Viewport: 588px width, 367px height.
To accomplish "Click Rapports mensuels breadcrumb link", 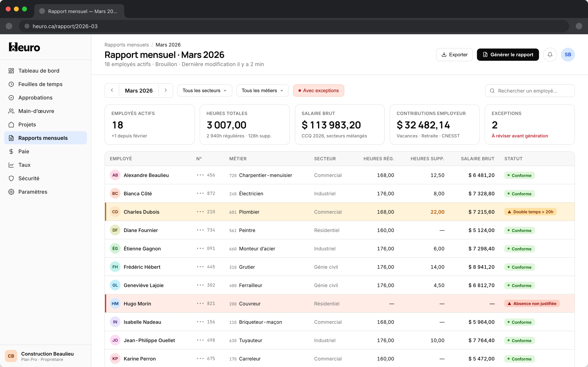I will point(127,45).
